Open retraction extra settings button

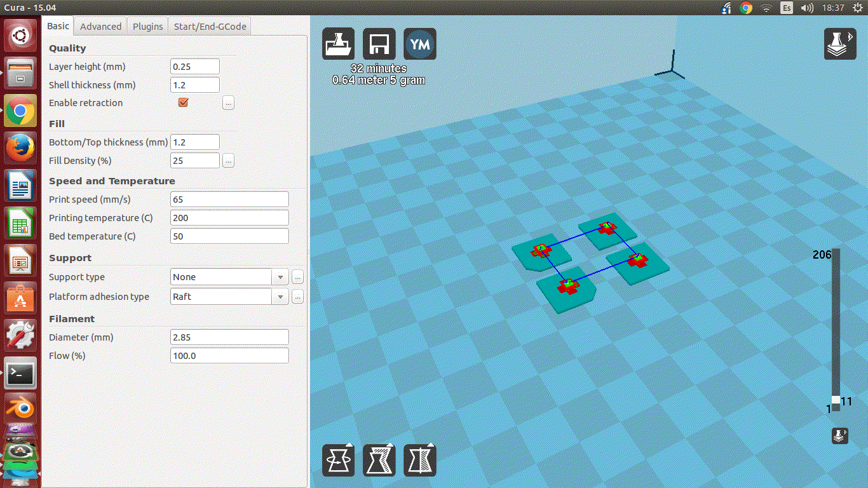229,103
